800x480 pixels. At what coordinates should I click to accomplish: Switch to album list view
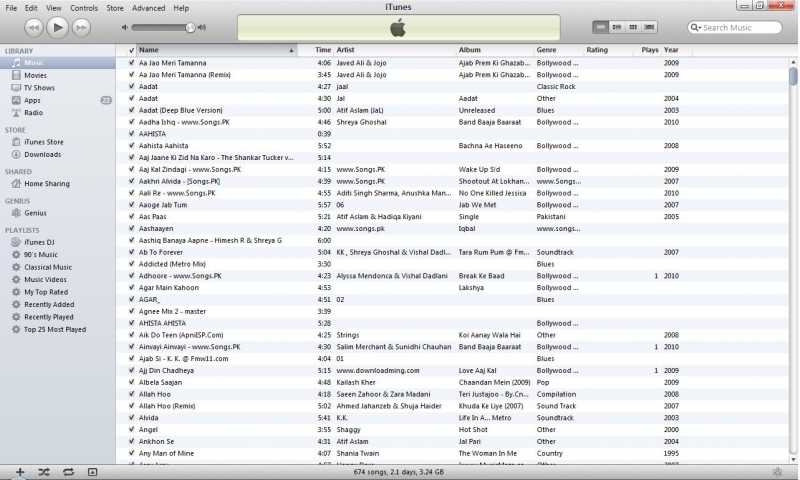(x=617, y=27)
